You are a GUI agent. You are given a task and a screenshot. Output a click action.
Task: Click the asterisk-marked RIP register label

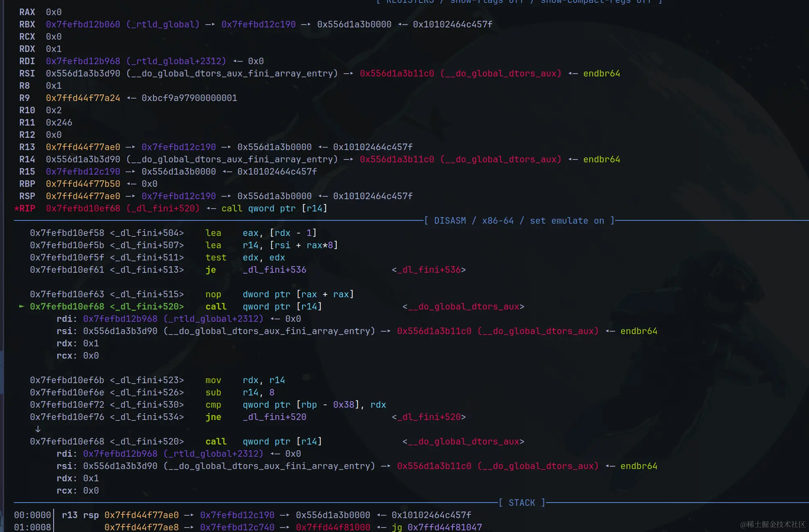coord(25,209)
